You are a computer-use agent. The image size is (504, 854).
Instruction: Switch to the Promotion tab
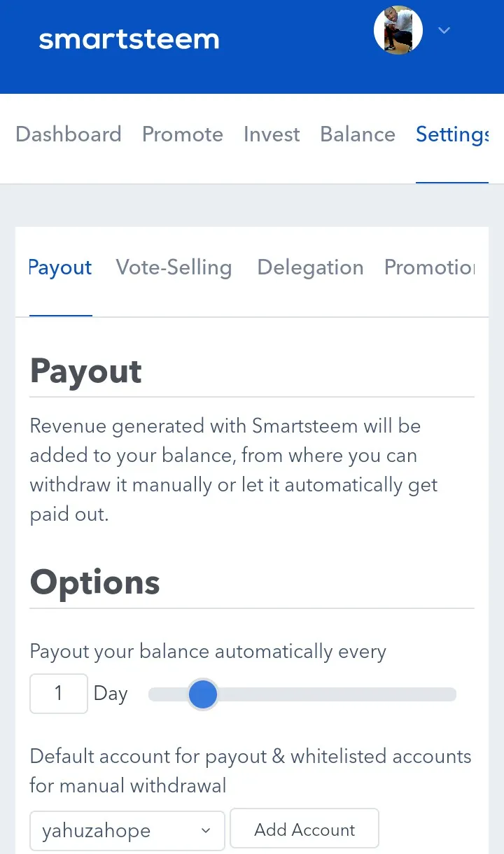tap(430, 267)
